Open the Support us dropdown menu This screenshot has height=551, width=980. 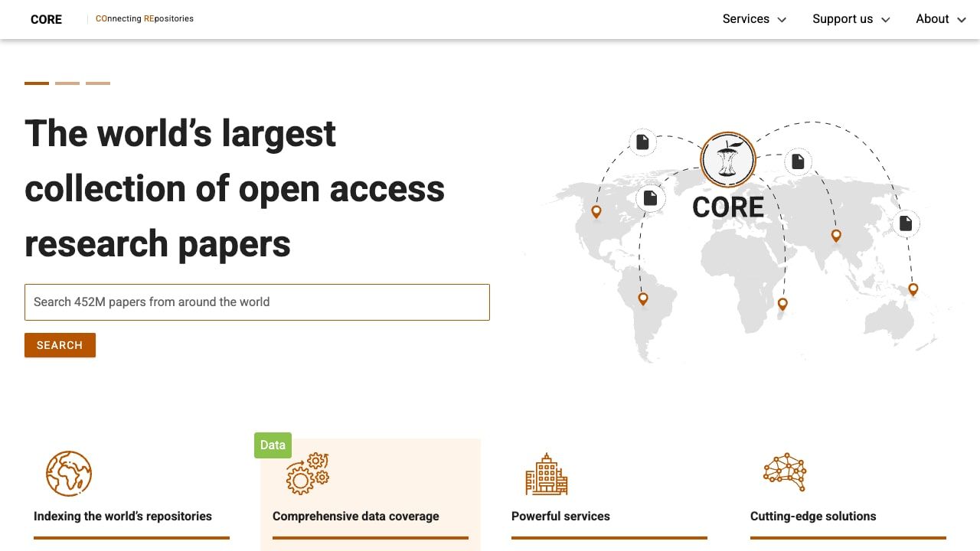(x=851, y=19)
